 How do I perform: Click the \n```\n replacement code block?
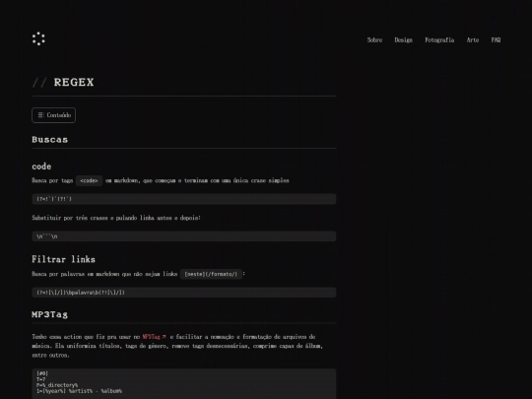(184, 236)
